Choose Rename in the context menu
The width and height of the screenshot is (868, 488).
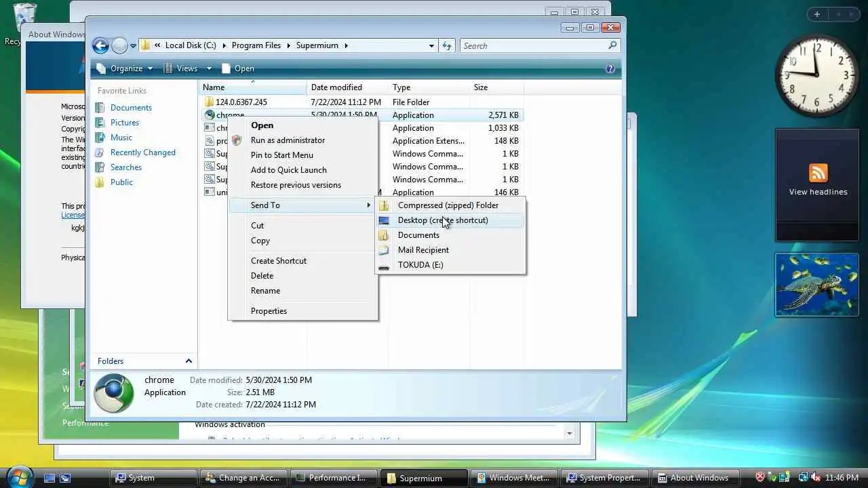click(x=302, y=291)
